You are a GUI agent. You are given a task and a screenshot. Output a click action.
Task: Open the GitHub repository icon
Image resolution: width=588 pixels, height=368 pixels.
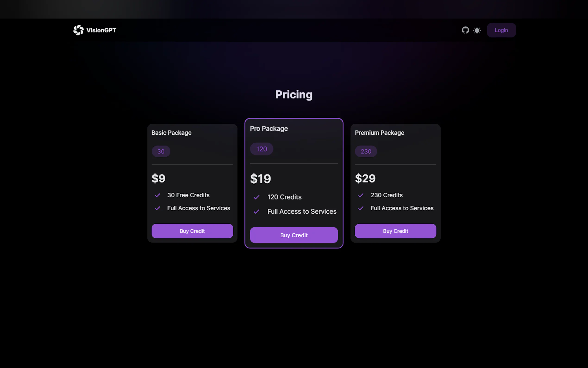click(x=465, y=30)
